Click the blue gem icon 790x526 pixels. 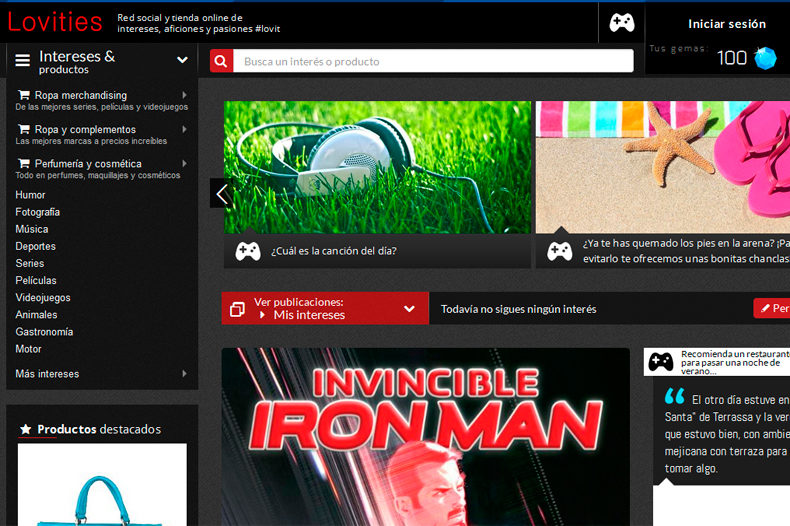765,58
